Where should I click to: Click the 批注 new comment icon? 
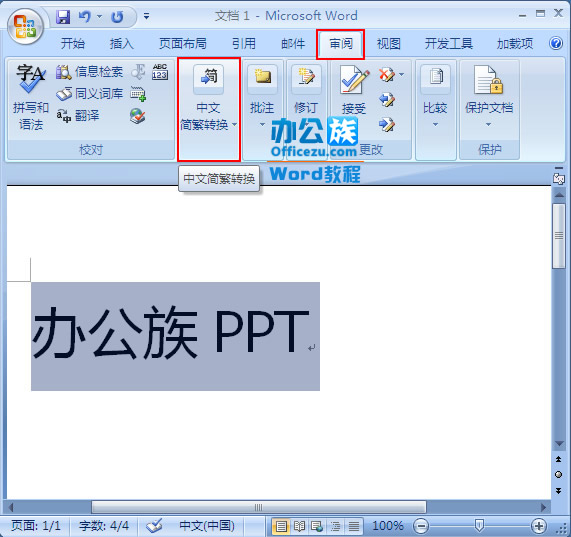262,78
